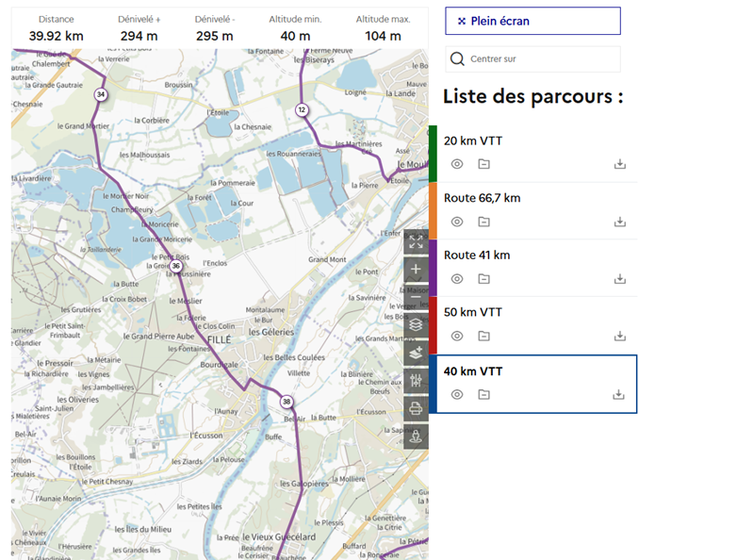This screenshot has width=737, height=560.
Task: Select the 50 km VTT list entry
Action: [473, 312]
